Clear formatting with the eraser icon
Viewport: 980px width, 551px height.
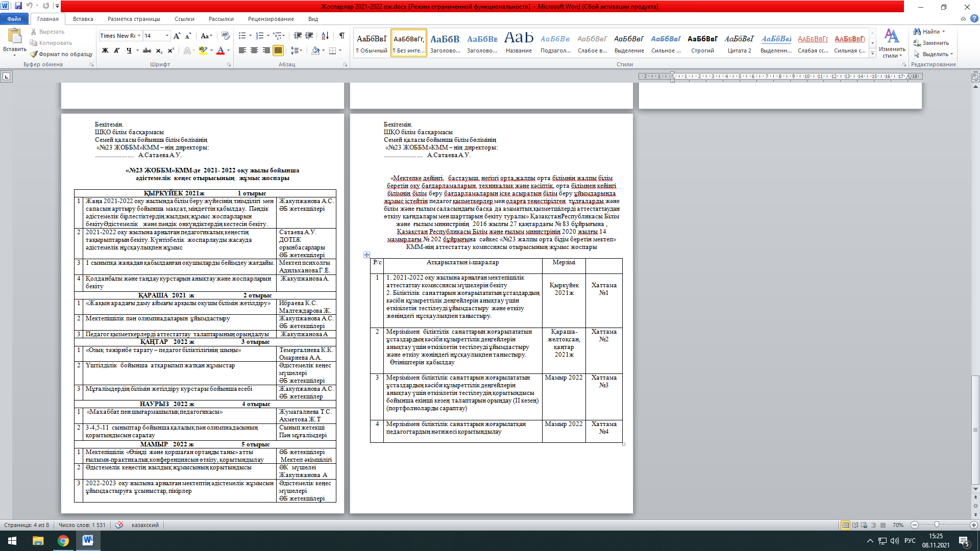point(226,36)
